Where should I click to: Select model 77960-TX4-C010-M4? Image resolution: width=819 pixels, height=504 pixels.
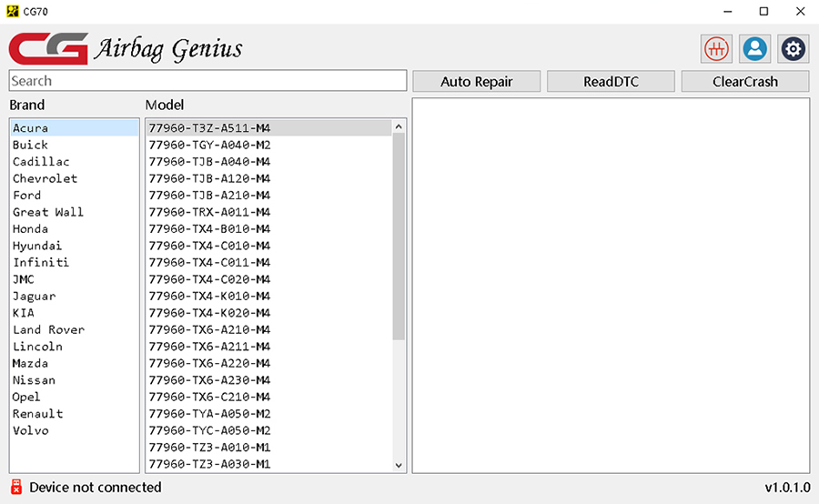click(x=268, y=246)
